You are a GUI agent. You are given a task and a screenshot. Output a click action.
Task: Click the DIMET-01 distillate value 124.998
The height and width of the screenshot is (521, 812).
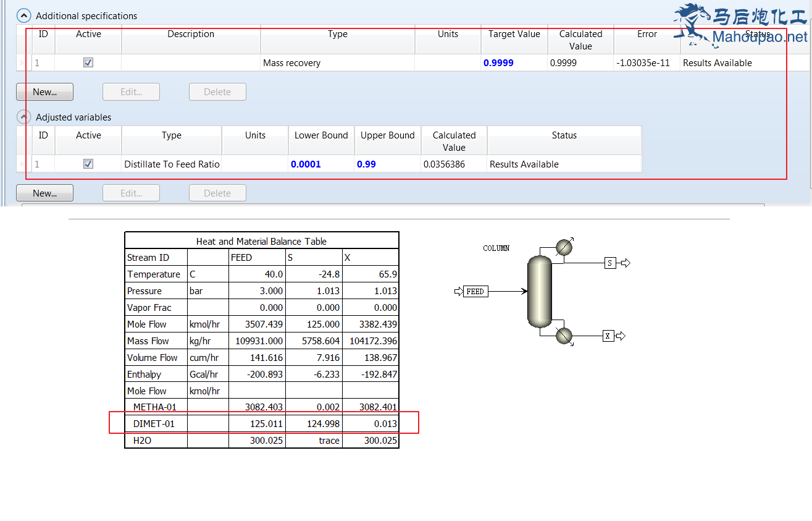click(322, 424)
